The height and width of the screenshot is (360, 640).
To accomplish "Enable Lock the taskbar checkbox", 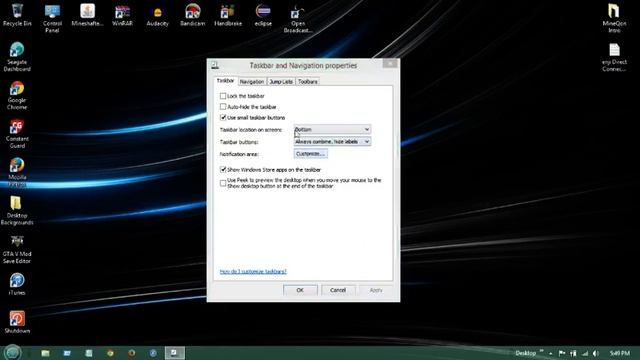I will click(223, 96).
